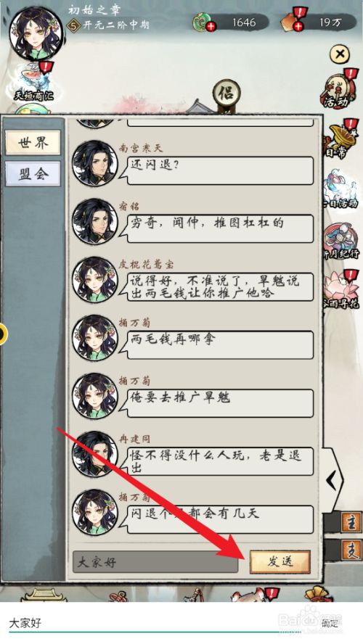
Task: Open the monthly 纪行 character icon
Action: [x=341, y=241]
